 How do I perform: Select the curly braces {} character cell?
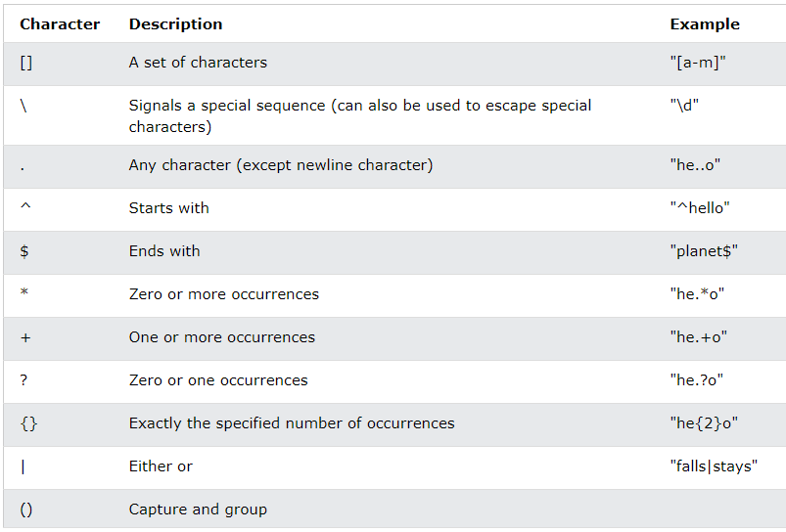pos(28,423)
